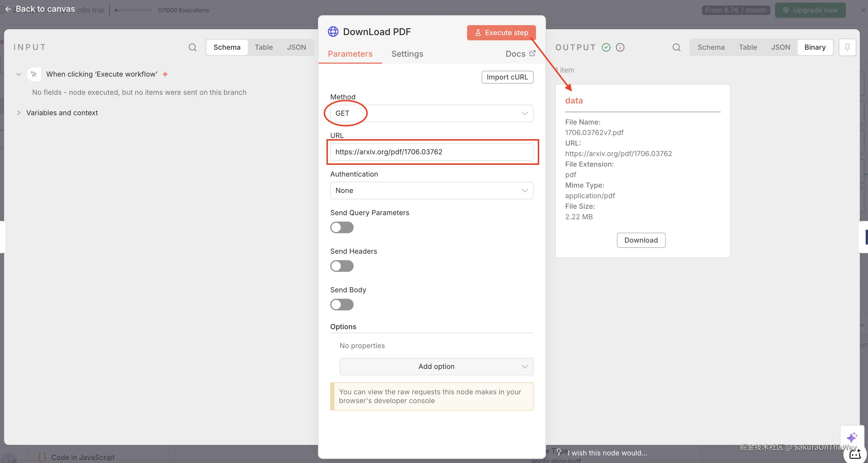The image size is (868, 463).
Task: Open the AI assistant sparkle icon
Action: pyautogui.click(x=852, y=437)
